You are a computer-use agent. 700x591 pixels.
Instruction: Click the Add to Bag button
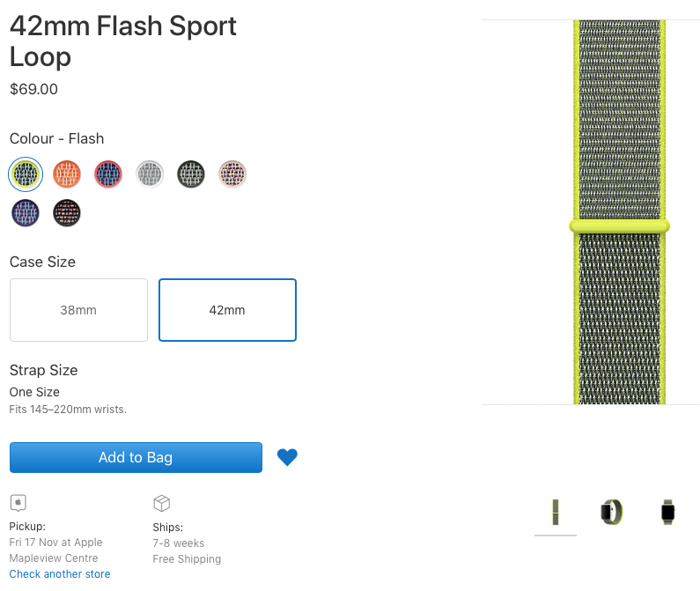pos(136,457)
